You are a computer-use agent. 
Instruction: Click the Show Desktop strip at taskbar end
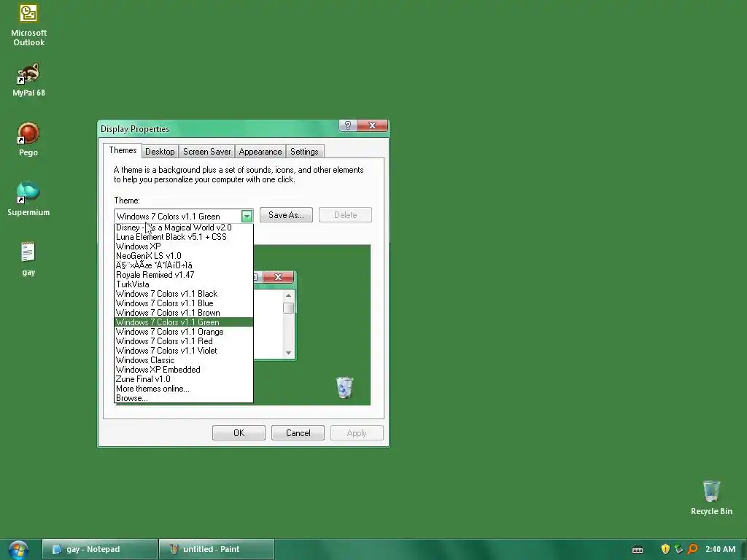pos(743,550)
